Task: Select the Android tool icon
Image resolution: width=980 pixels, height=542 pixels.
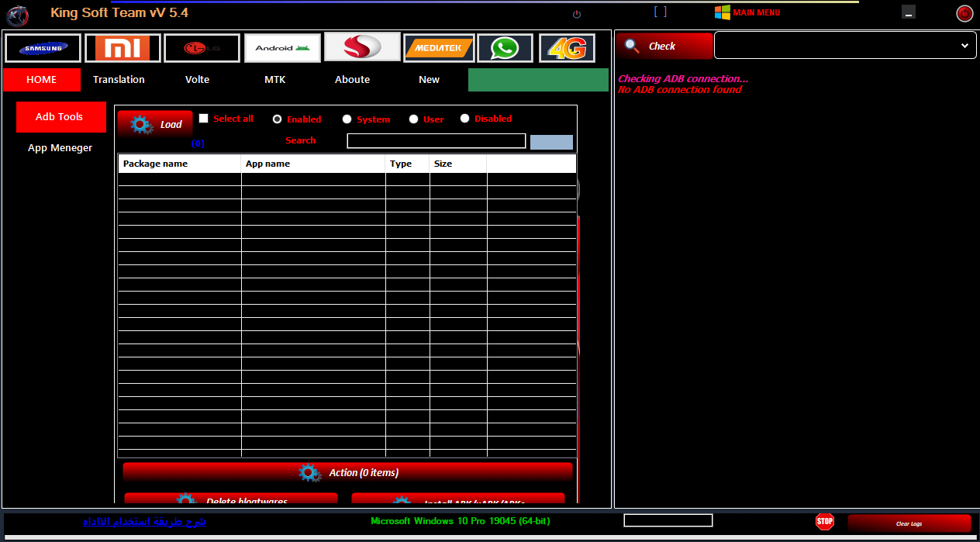Action: pos(282,47)
